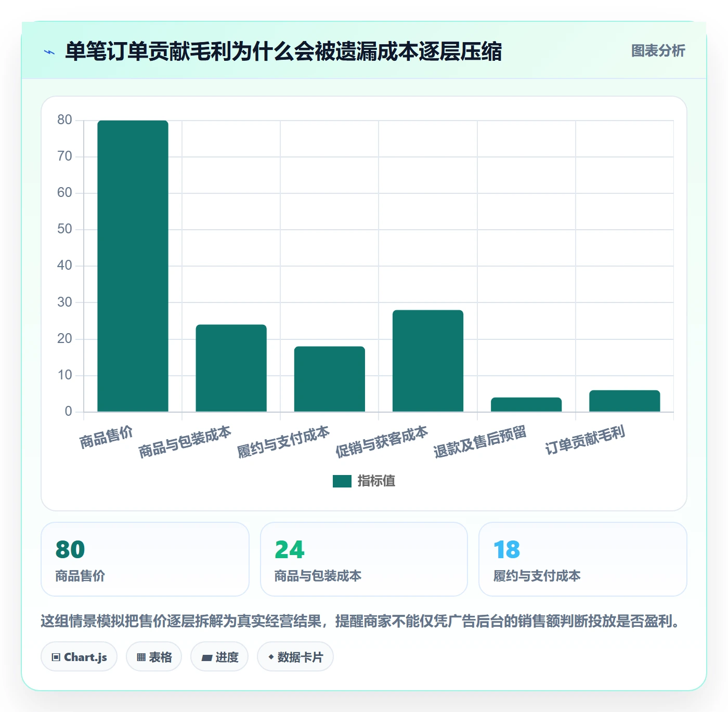728x712 pixels.
Task: Click the lightning icon beside the title
Action: tap(49, 52)
